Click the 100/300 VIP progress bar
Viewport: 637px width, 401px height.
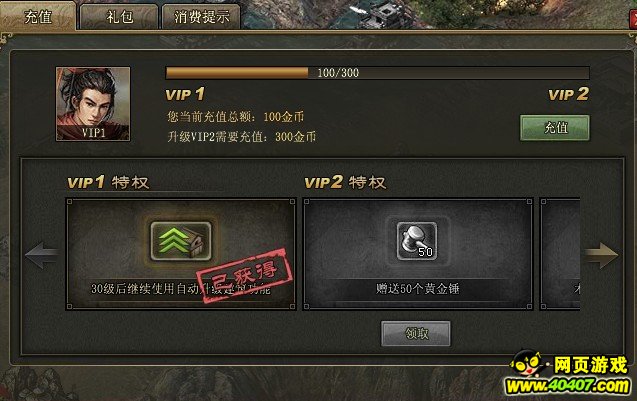(x=377, y=73)
